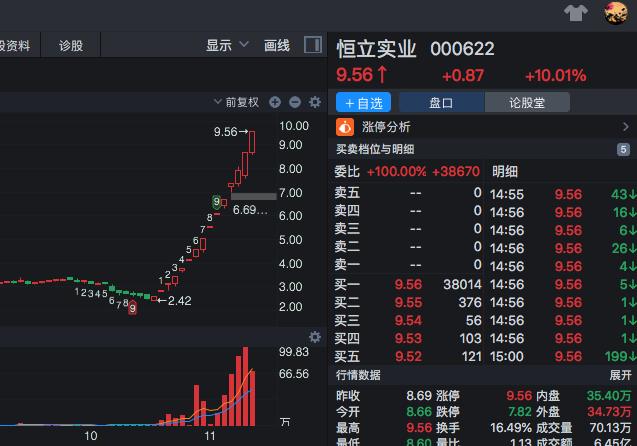Image resolution: width=637 pixels, height=446 pixels.
Task: Click the +10.01% change value
Action: pos(555,76)
